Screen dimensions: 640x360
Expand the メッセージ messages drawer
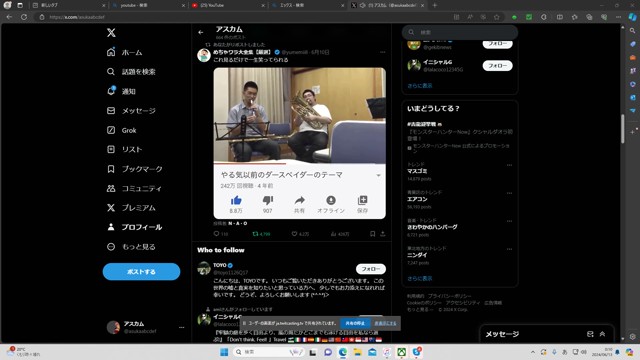coord(602,334)
